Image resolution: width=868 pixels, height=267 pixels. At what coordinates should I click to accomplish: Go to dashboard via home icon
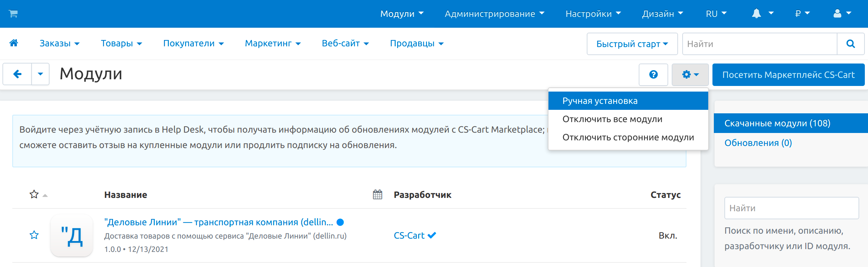14,43
